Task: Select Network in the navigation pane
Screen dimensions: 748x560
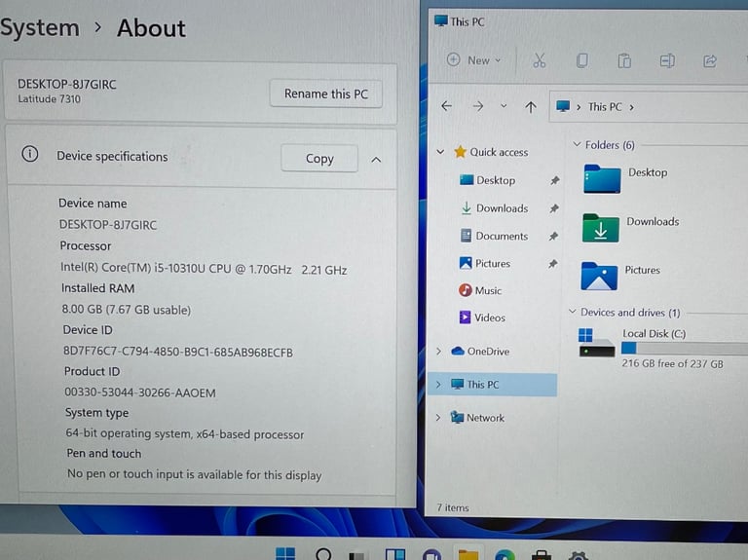Action: coord(485,418)
